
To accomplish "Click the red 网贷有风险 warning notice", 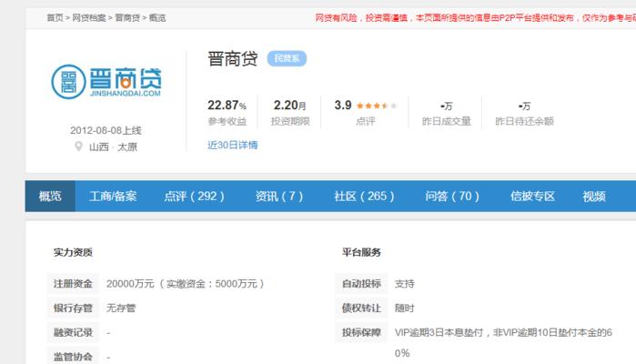I will pyautogui.click(x=475, y=18).
